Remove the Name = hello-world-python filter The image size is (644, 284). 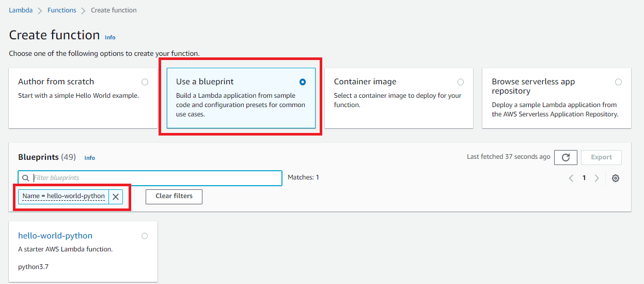(116, 197)
